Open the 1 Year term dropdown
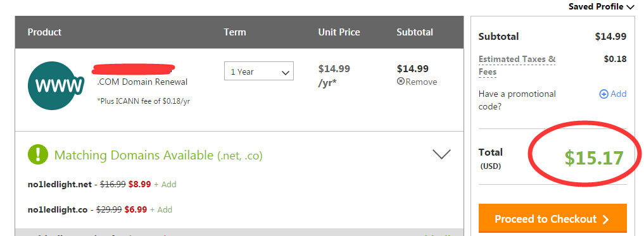The image size is (644, 236). click(x=259, y=71)
